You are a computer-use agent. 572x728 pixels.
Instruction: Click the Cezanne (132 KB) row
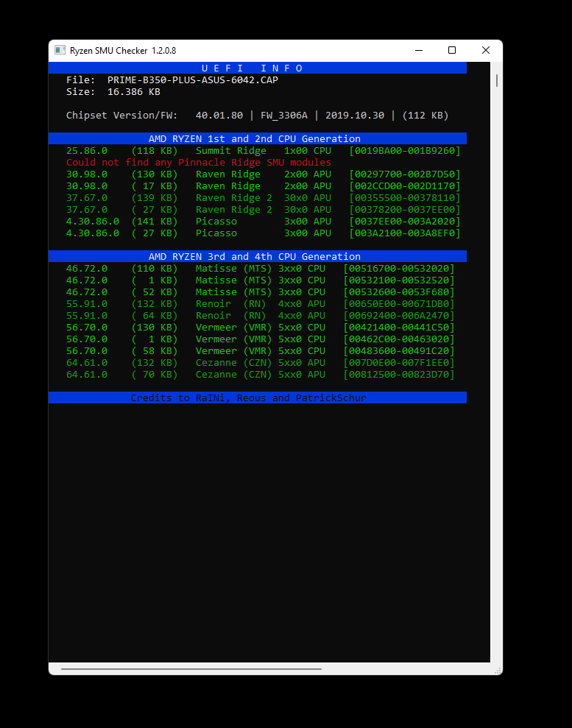click(261, 363)
